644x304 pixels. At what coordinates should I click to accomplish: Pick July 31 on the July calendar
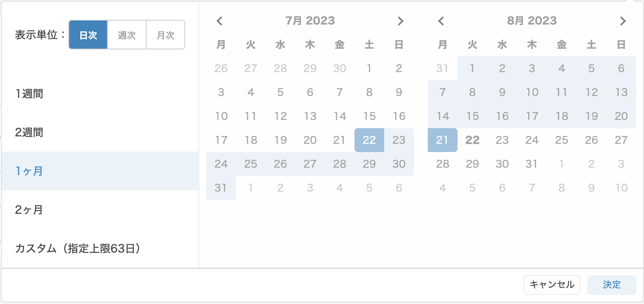(221, 187)
